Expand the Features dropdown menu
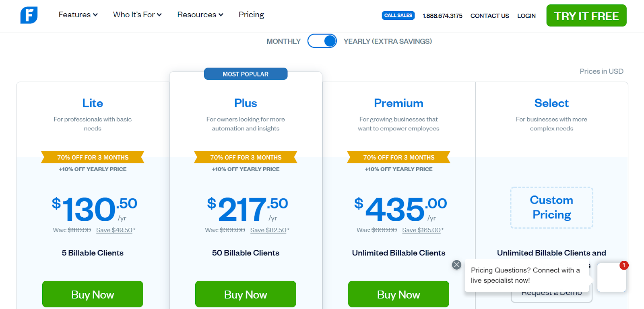644x309 pixels. [78, 15]
